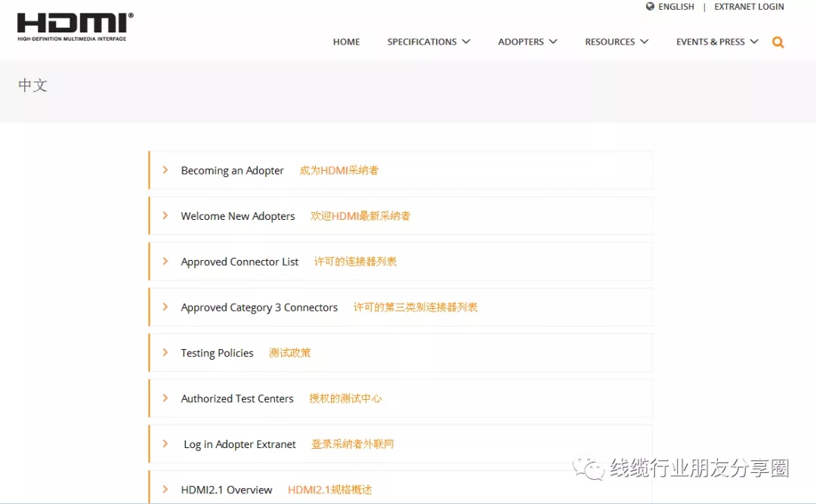Viewport: 816px width, 504px height.
Task: Click chevron arrow beside RESOURCES
Action: [x=644, y=42]
